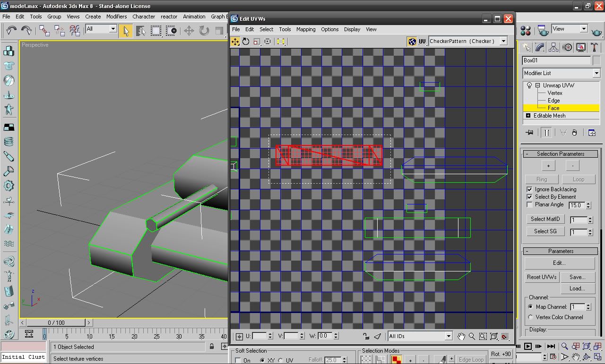Toggle the Ignore Backfacing checkbox
Viewport: 605px width, 364px height.
point(529,189)
